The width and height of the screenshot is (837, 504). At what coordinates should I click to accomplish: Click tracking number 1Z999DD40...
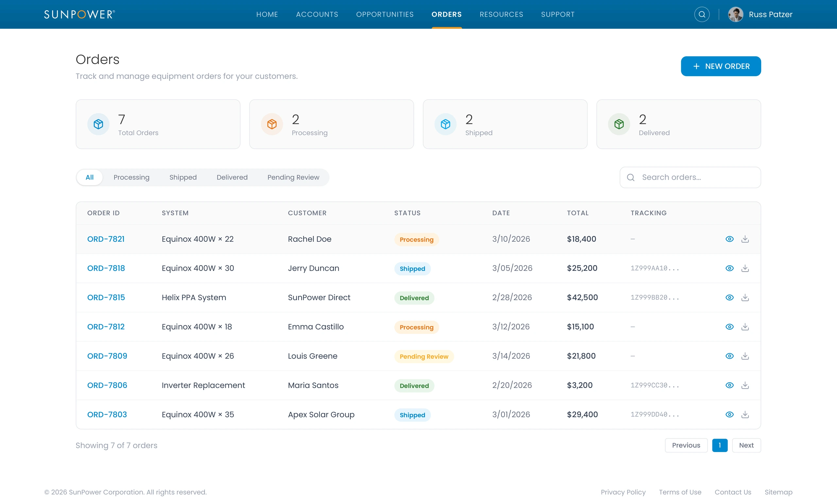[655, 414]
